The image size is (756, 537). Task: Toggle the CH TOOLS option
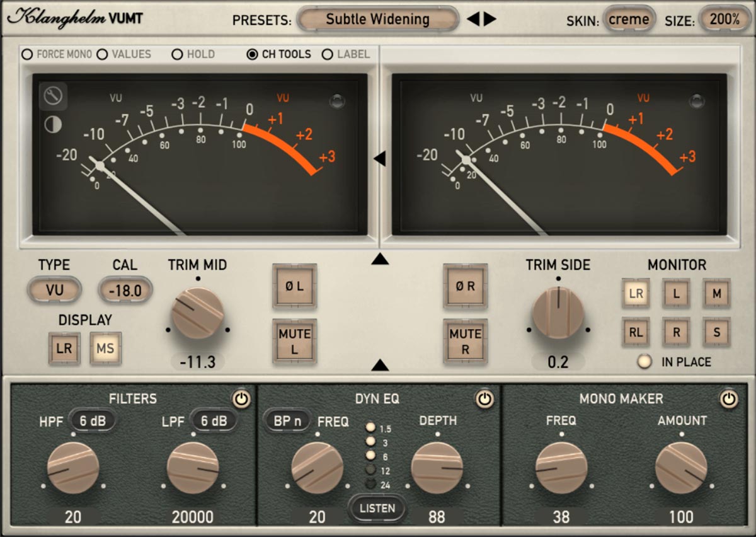(279, 54)
